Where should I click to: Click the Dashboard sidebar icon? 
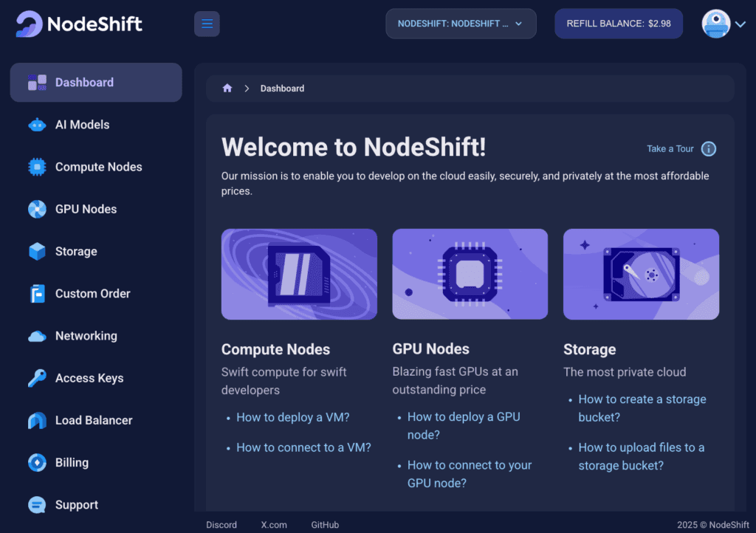tap(37, 83)
